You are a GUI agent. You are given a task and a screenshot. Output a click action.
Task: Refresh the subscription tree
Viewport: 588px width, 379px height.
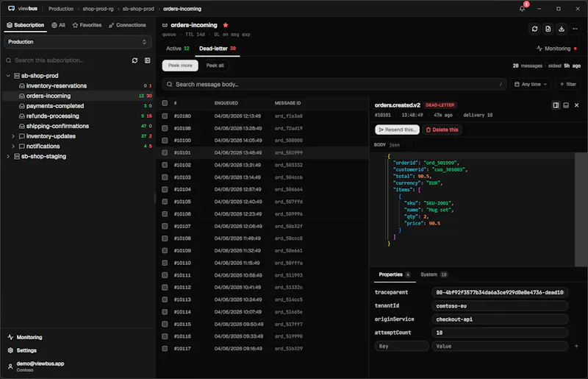tap(135, 60)
